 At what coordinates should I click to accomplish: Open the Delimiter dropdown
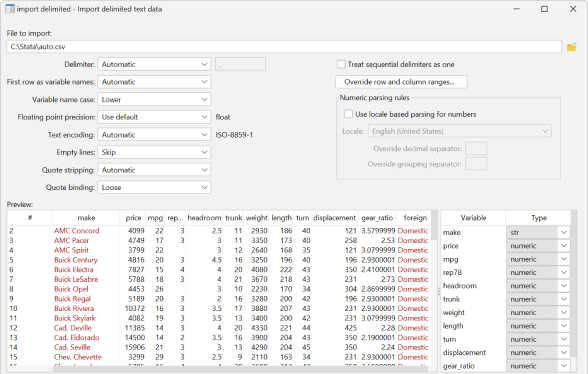coord(154,64)
